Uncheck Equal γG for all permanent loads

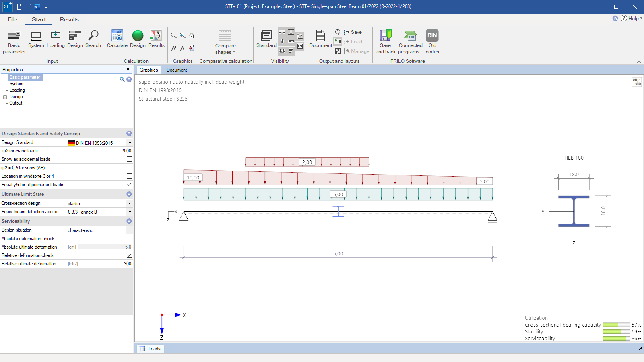(x=129, y=185)
